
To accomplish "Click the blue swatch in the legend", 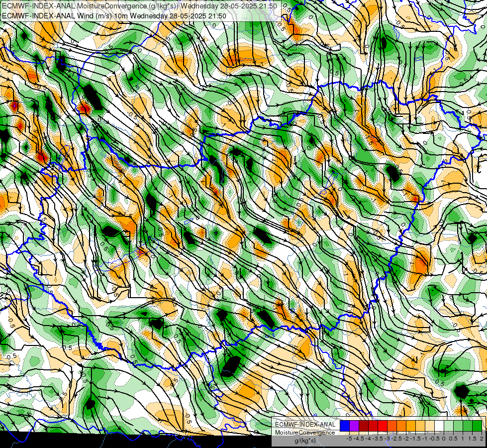I will click(x=345, y=426).
